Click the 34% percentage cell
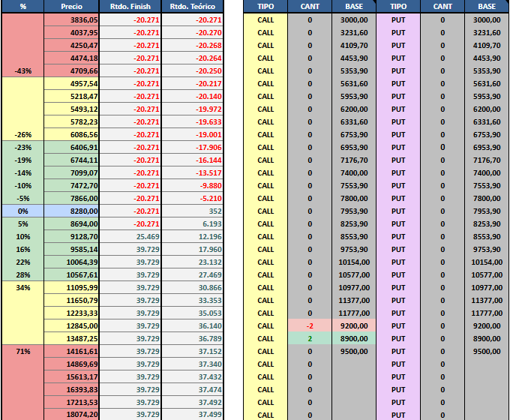This screenshot has height=420, width=510. pos(22,287)
